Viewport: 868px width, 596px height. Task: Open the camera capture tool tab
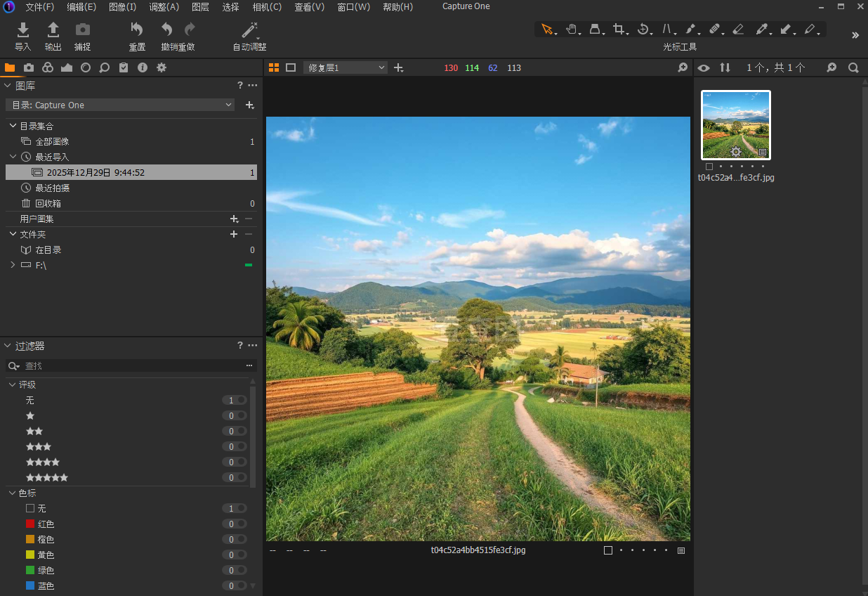tap(29, 67)
